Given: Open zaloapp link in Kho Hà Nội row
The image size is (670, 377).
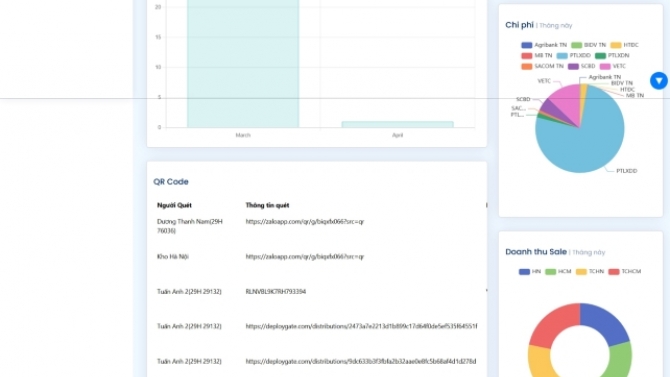Looking at the screenshot, I should pyautogui.click(x=305, y=256).
